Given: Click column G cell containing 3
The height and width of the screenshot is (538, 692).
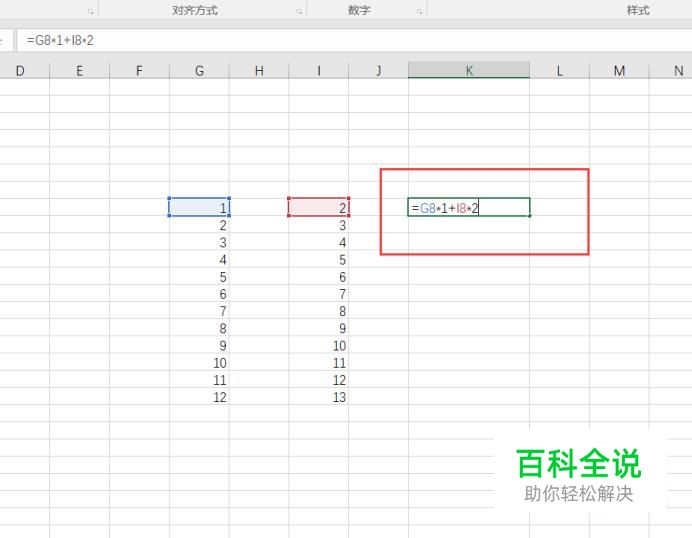Looking at the screenshot, I should 199,242.
